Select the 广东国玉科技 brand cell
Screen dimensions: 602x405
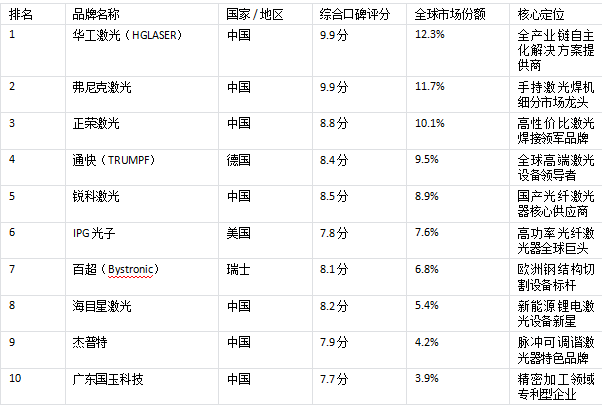pyautogui.click(x=108, y=379)
